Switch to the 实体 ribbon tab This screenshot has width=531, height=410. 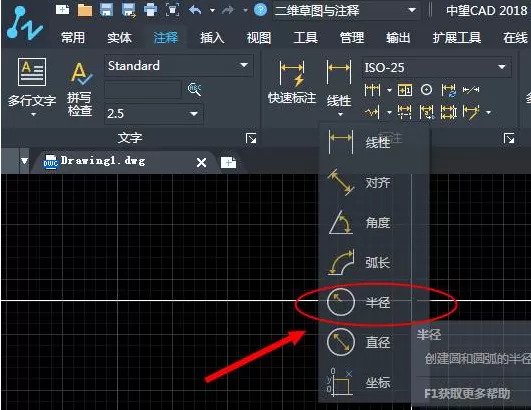tap(119, 37)
